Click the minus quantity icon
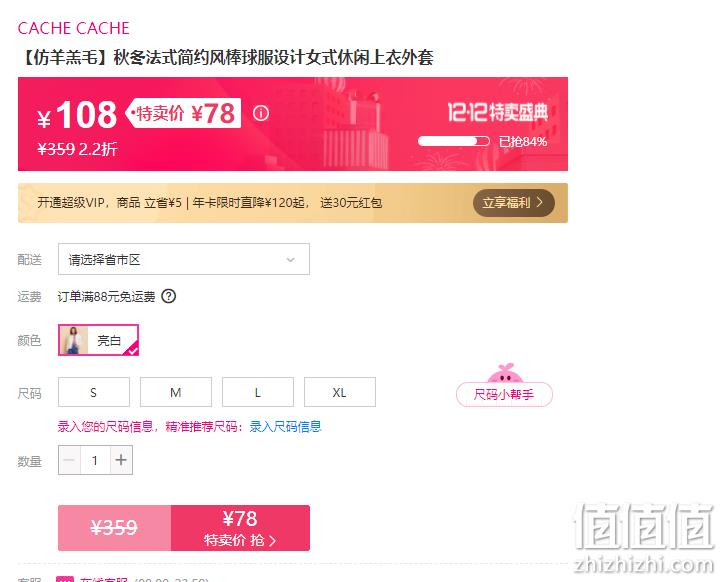723x582 pixels. pos(69,460)
